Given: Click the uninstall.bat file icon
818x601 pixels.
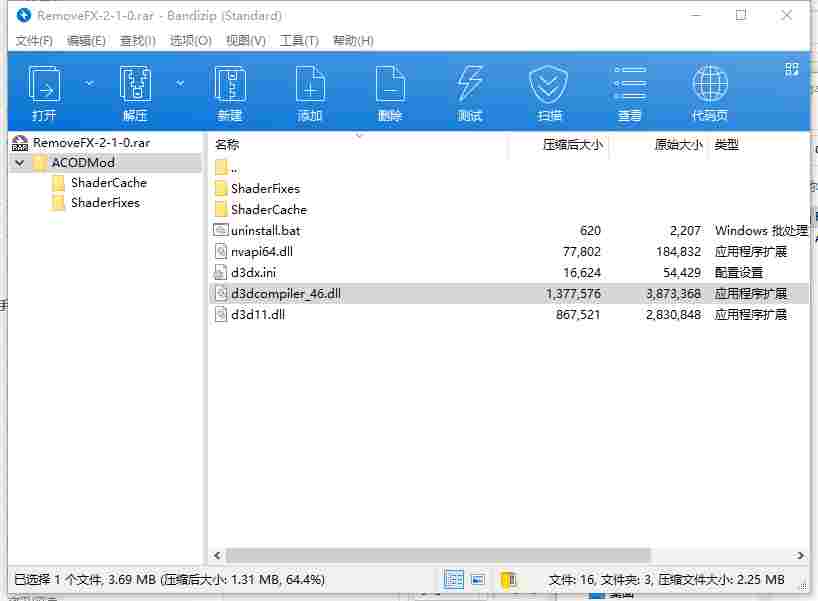Looking at the screenshot, I should click(x=221, y=230).
